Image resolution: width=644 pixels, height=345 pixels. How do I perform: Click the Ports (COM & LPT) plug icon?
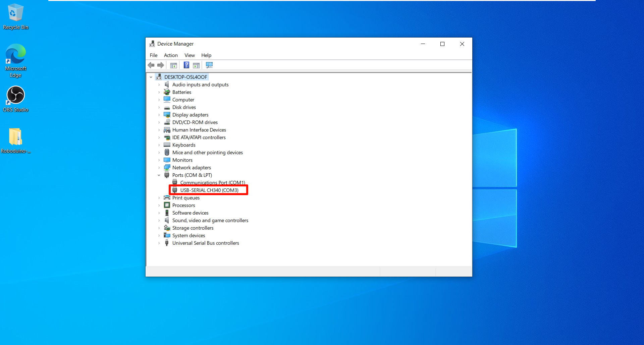pyautogui.click(x=167, y=175)
